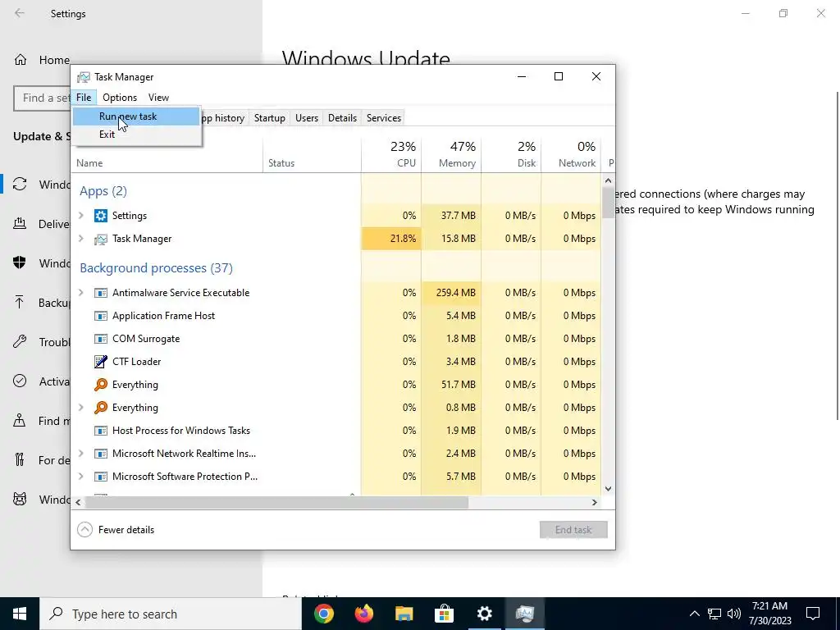Switch to the Services tab
The height and width of the screenshot is (630, 840).
(384, 118)
